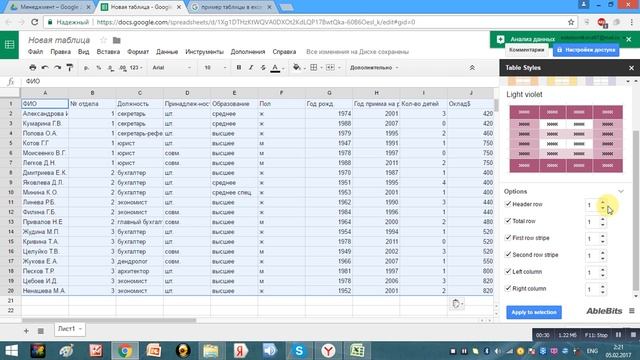
Task: Click the Windows Start button
Action: coord(11,351)
